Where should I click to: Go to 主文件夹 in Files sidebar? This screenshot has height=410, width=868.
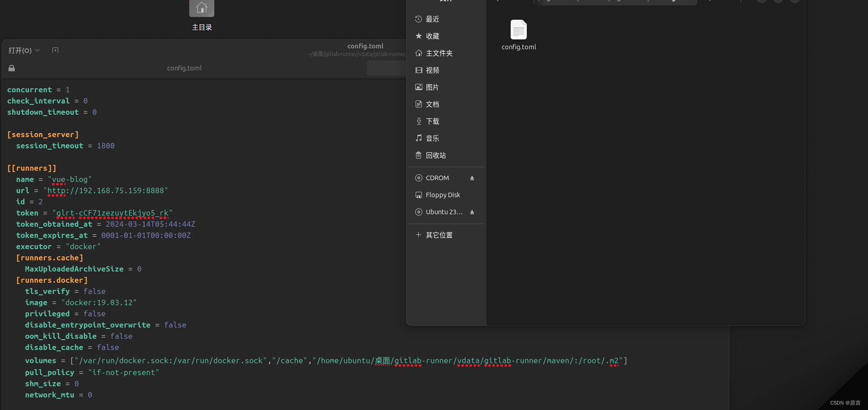[x=447, y=53]
